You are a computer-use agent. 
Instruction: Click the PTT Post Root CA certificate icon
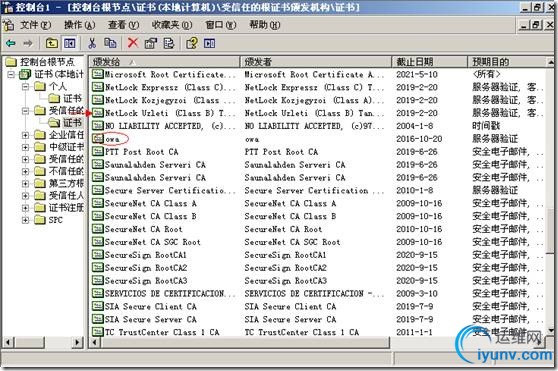tap(98, 152)
